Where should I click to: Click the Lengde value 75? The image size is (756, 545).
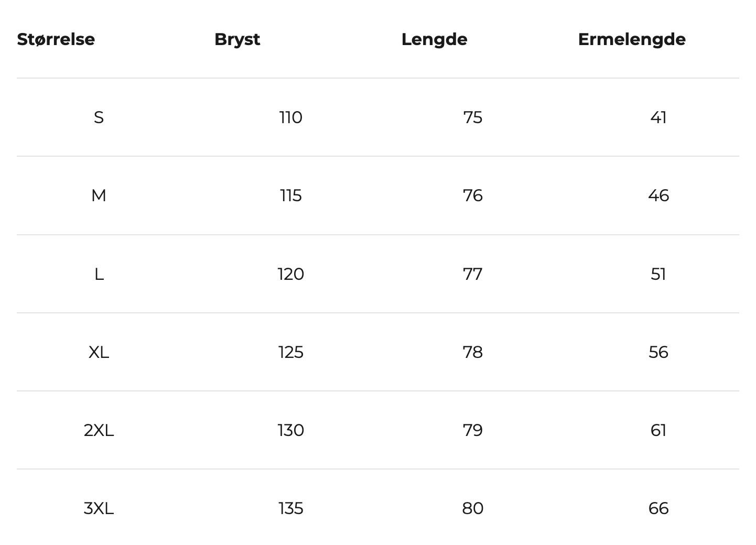point(472,117)
